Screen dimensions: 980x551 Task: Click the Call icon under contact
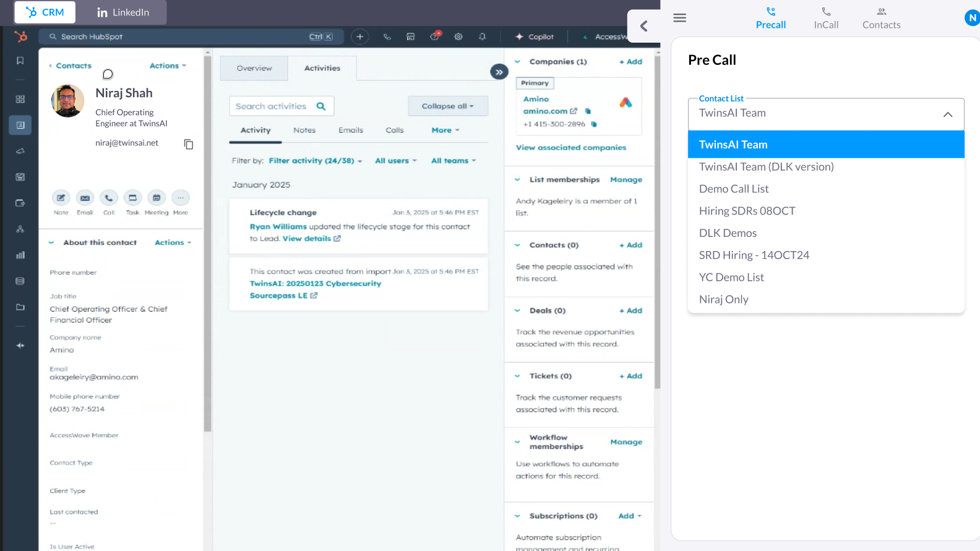pyautogui.click(x=108, y=198)
